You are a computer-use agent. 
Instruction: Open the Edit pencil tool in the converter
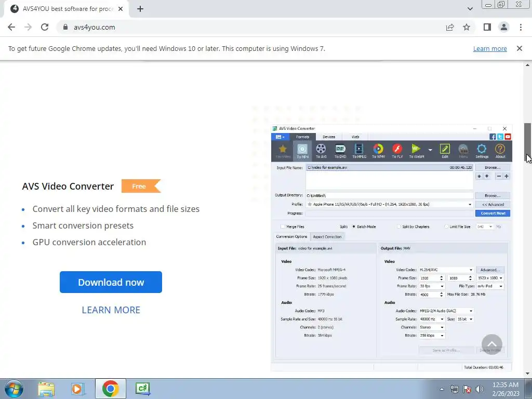445,151
